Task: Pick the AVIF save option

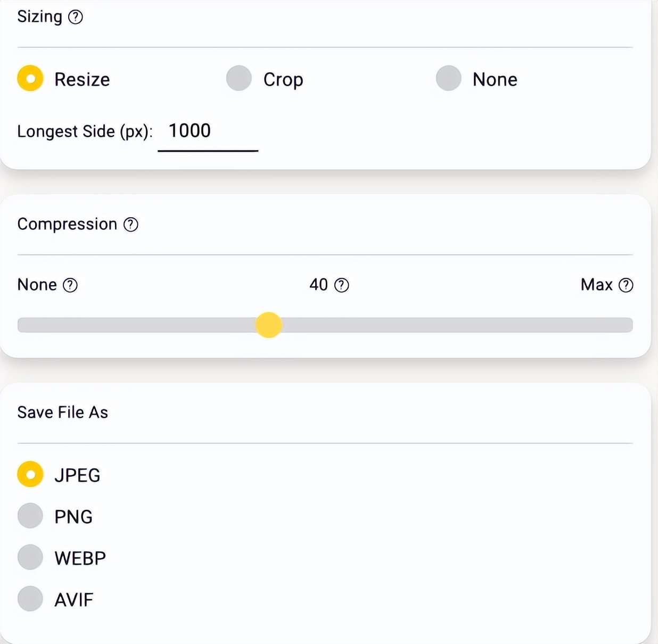Action: (x=30, y=599)
